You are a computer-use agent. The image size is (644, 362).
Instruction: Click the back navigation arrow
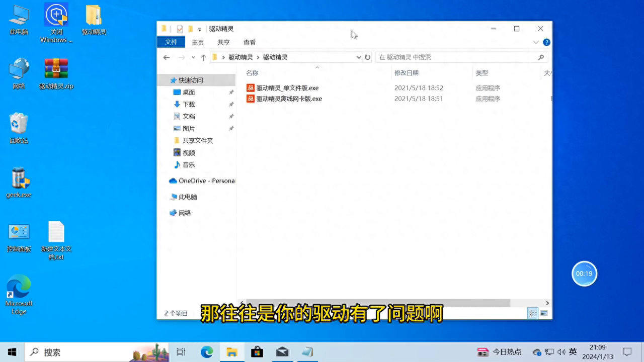[x=167, y=57]
